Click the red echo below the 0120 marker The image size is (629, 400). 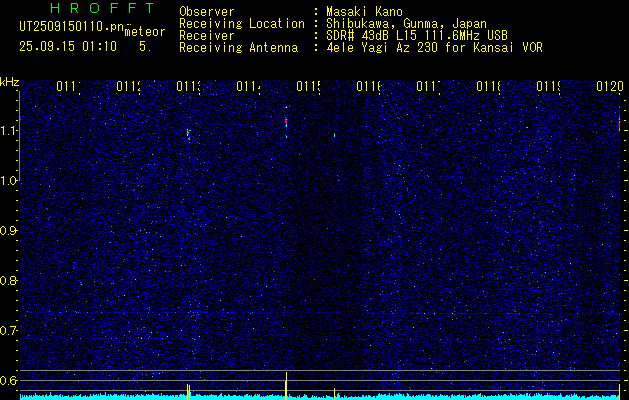point(619,125)
